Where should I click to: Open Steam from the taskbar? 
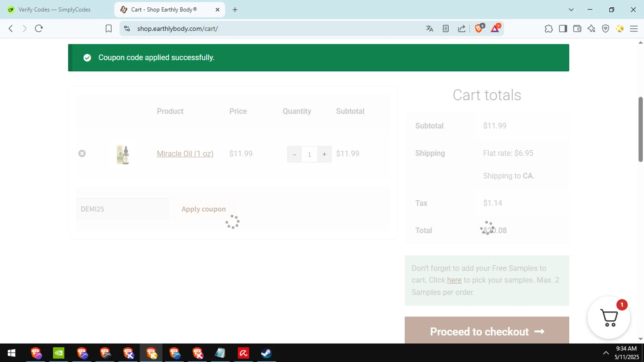coord(267,353)
